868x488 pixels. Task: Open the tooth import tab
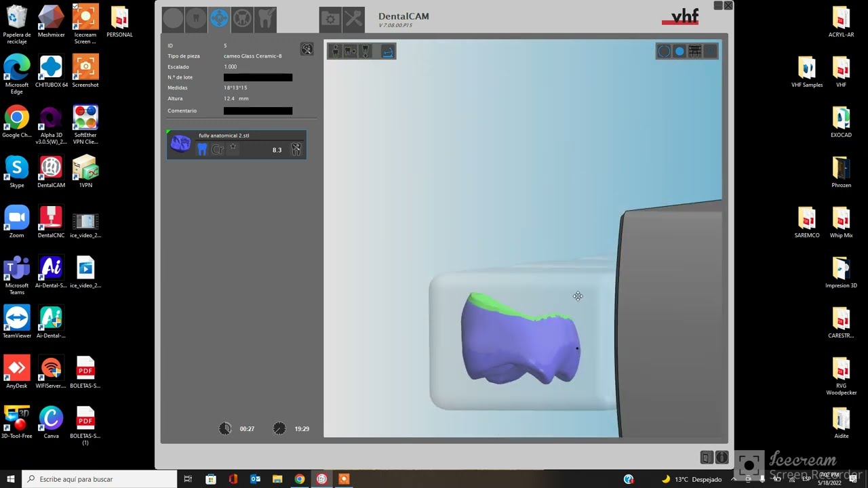tap(196, 18)
